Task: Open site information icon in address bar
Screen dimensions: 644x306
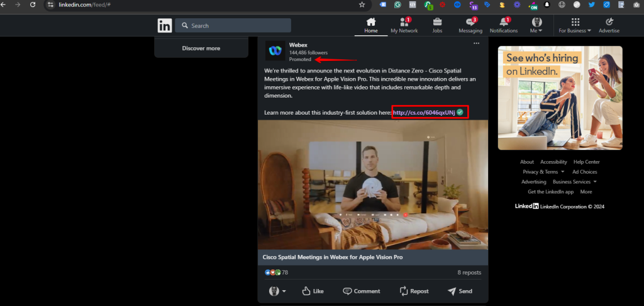Action: 50,4
